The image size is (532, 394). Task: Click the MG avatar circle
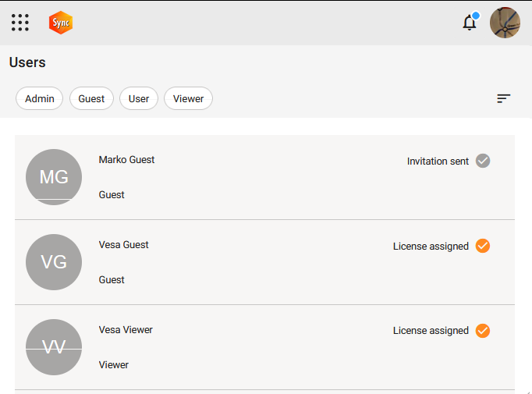[x=54, y=177]
